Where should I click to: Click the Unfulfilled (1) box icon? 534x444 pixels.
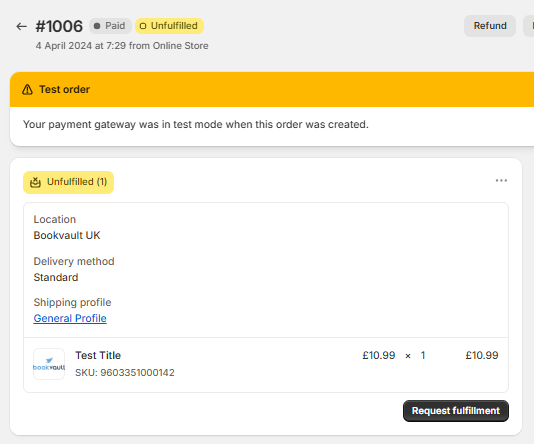pos(35,182)
